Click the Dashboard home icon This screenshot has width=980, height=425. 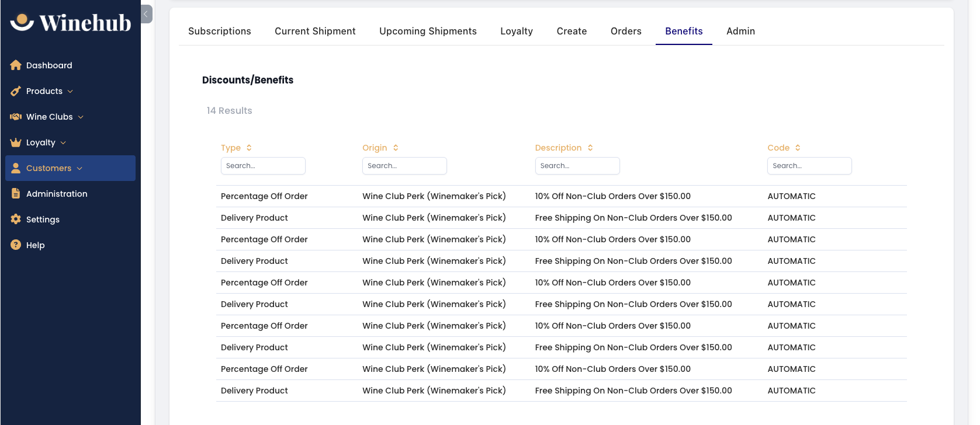[x=16, y=65]
